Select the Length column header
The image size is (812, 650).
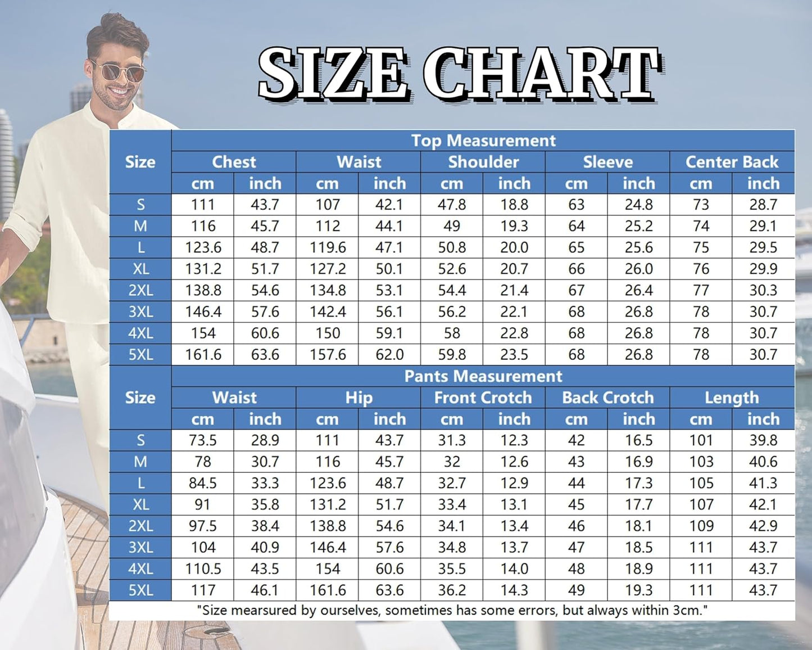(732, 398)
